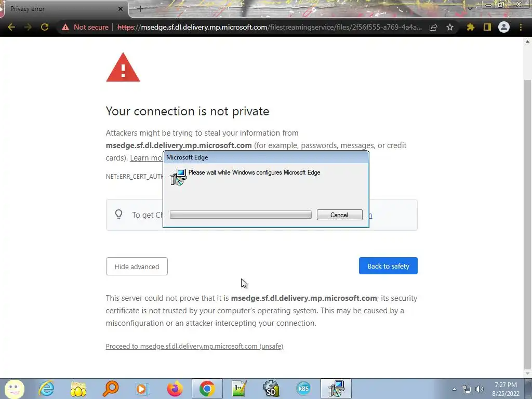Open the volume speaker tray icon
532x399 pixels.
click(480, 389)
